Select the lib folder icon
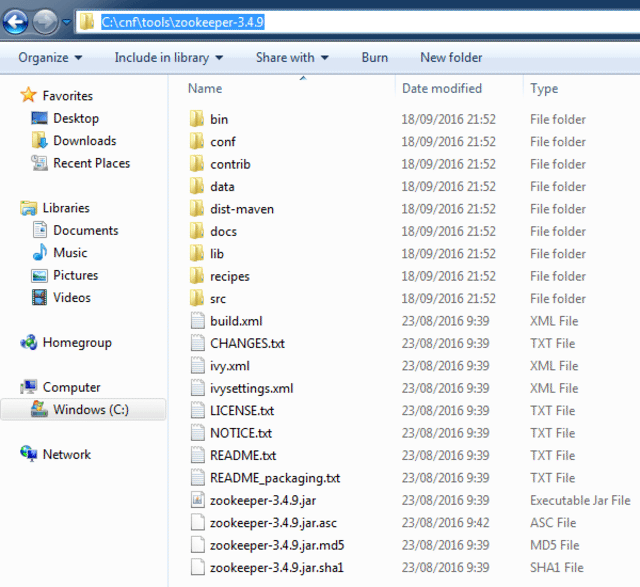The width and height of the screenshot is (640, 587). (x=197, y=253)
